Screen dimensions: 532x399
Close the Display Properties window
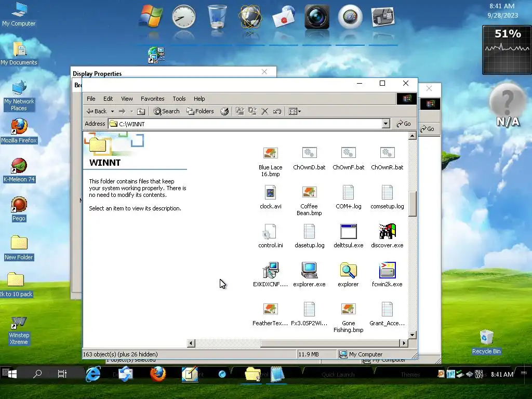coord(264,72)
